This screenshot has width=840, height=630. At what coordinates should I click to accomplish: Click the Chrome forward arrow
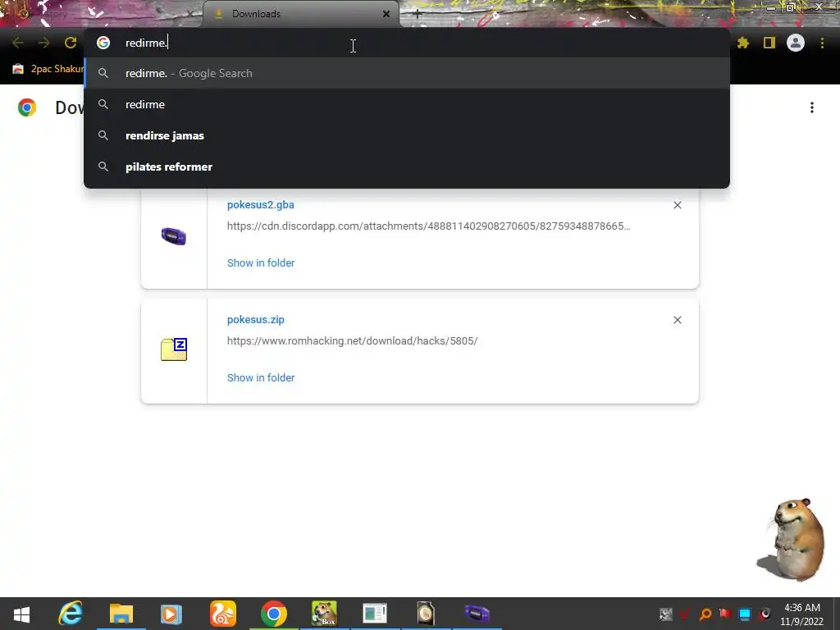click(x=44, y=43)
